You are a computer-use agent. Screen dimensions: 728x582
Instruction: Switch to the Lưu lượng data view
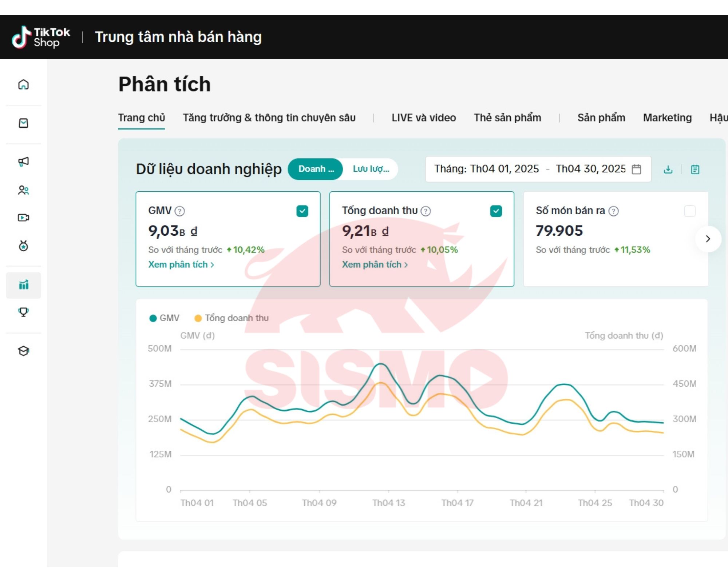pos(371,169)
